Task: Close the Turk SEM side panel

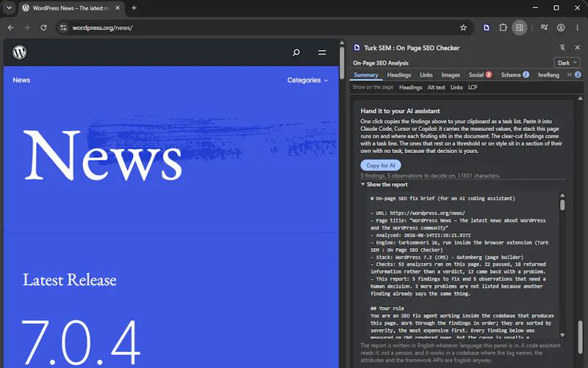Action: pyautogui.click(x=577, y=47)
